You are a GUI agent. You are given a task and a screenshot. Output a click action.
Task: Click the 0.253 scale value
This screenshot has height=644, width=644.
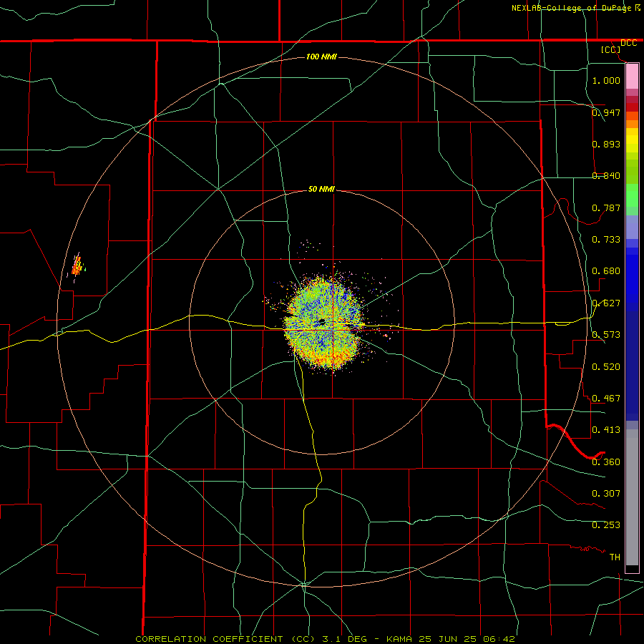606,525
